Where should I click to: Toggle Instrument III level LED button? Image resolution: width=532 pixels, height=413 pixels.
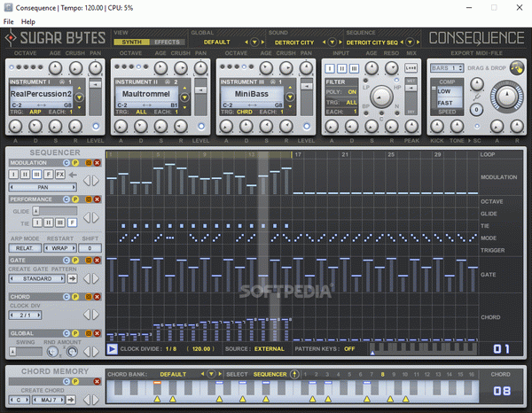[307, 127]
